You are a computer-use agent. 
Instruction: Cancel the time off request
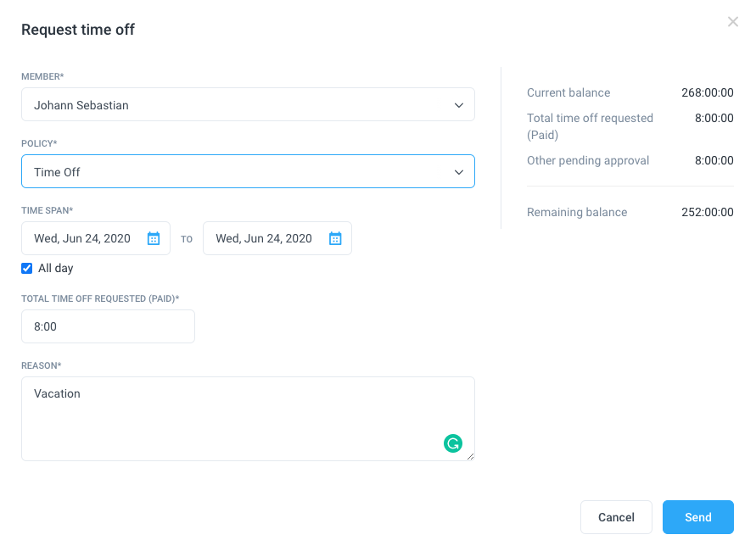[x=616, y=517]
